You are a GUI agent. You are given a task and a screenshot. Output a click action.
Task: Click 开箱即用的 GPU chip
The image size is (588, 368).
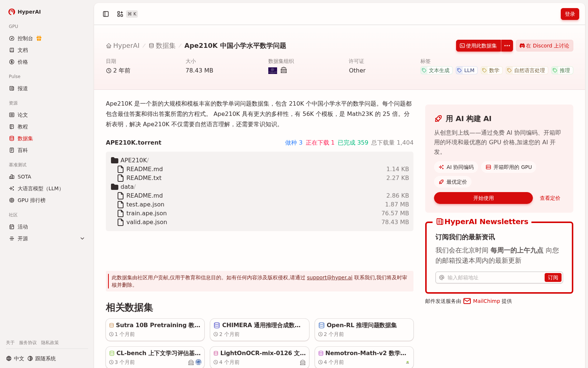point(509,167)
